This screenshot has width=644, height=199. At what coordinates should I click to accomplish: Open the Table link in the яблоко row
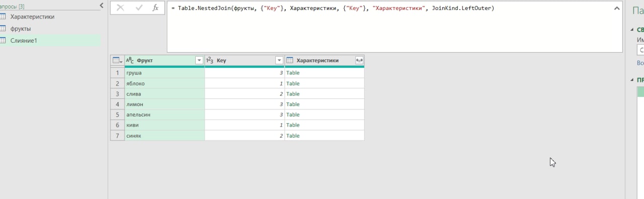point(293,83)
